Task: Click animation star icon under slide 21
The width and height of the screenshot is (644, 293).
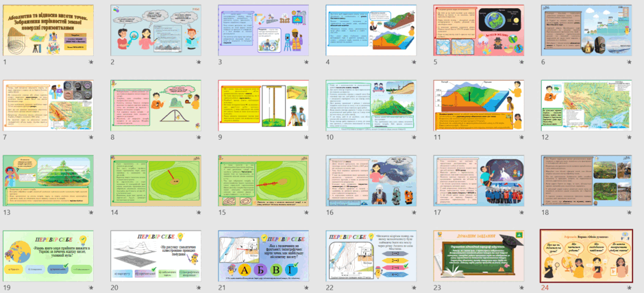Action: 306,288
